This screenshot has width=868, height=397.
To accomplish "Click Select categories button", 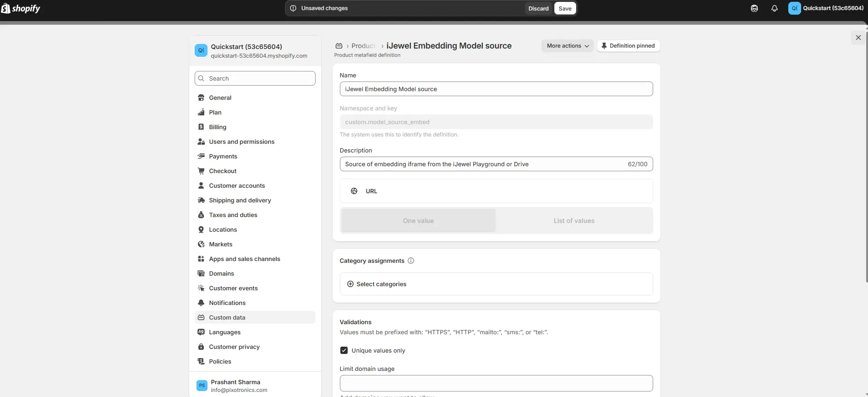I will [496, 284].
